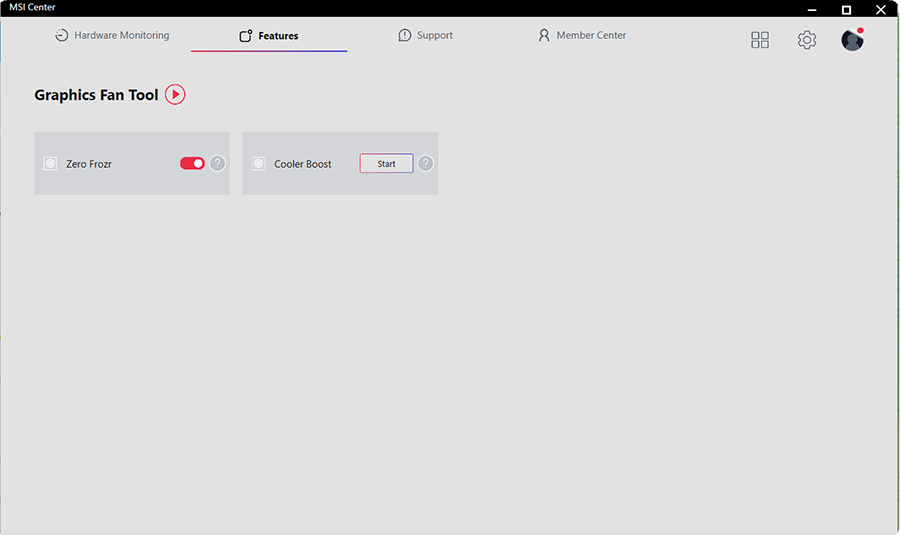Screen dimensions: 900x535
Task: Select the Features tab
Action: 269,36
